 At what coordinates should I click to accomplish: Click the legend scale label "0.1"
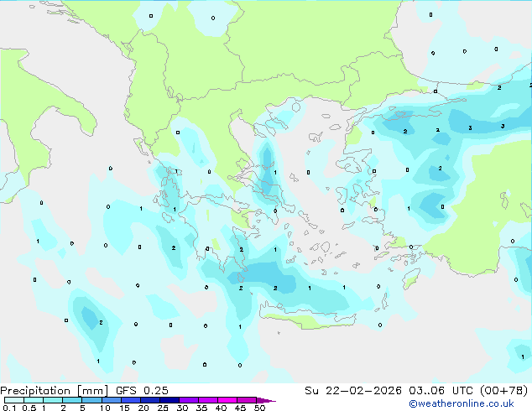pos(9,408)
